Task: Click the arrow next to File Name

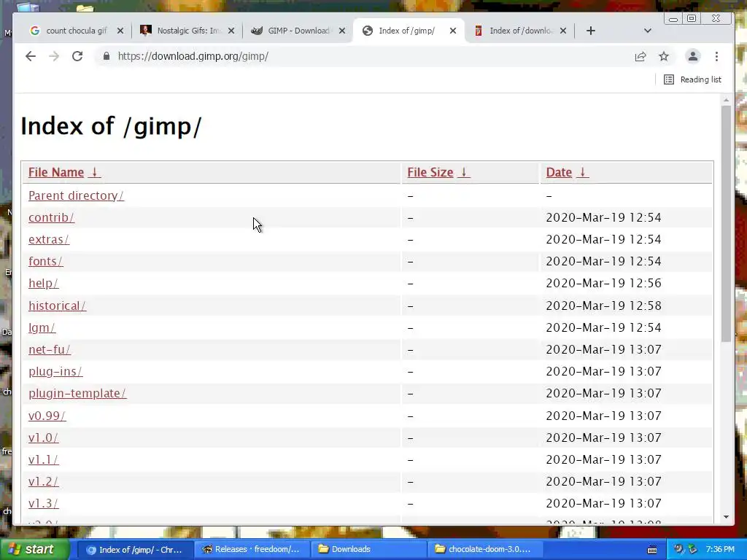Action: point(94,172)
